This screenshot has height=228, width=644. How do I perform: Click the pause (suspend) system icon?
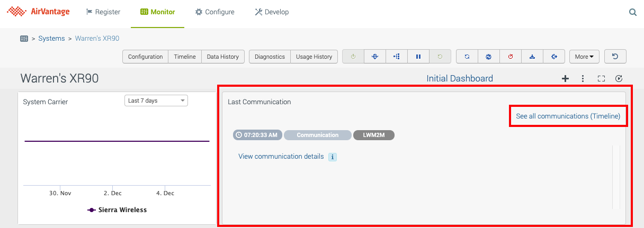point(418,57)
